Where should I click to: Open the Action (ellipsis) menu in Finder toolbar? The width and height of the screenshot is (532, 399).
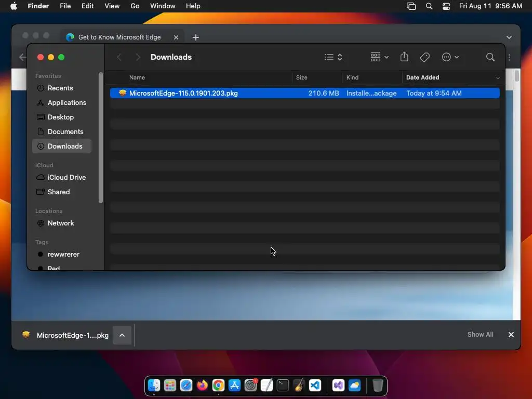coord(450,57)
